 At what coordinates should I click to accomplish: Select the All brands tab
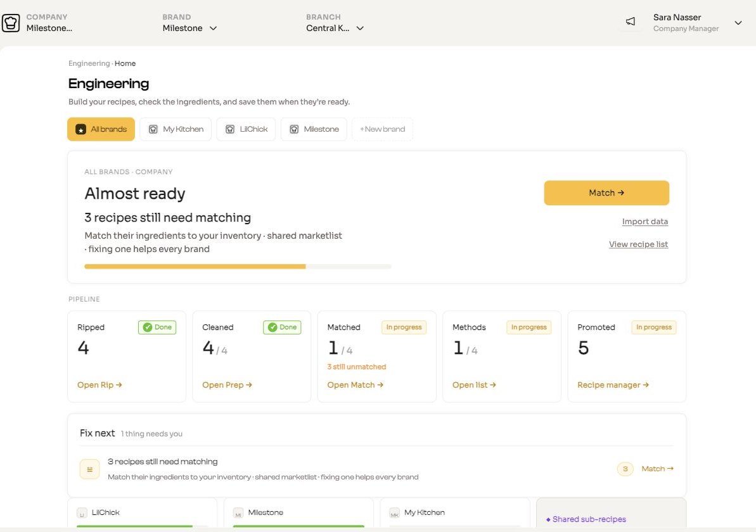(x=101, y=129)
